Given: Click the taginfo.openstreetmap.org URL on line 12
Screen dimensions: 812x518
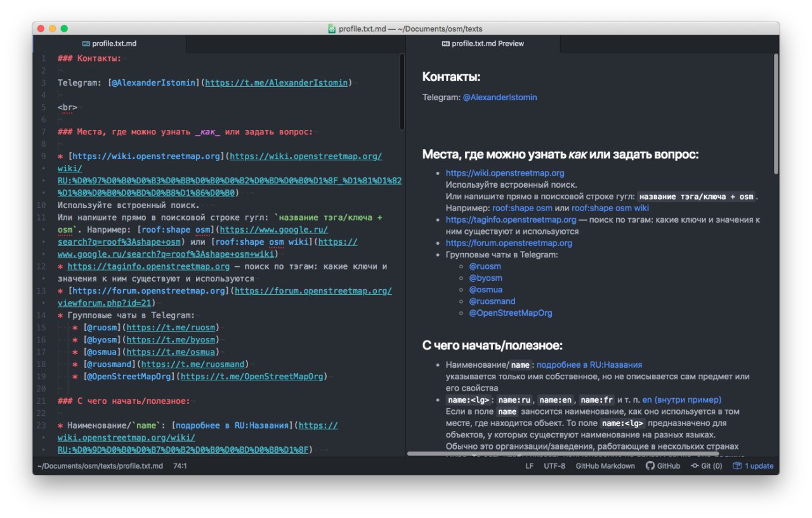Looking at the screenshot, I should (148, 266).
